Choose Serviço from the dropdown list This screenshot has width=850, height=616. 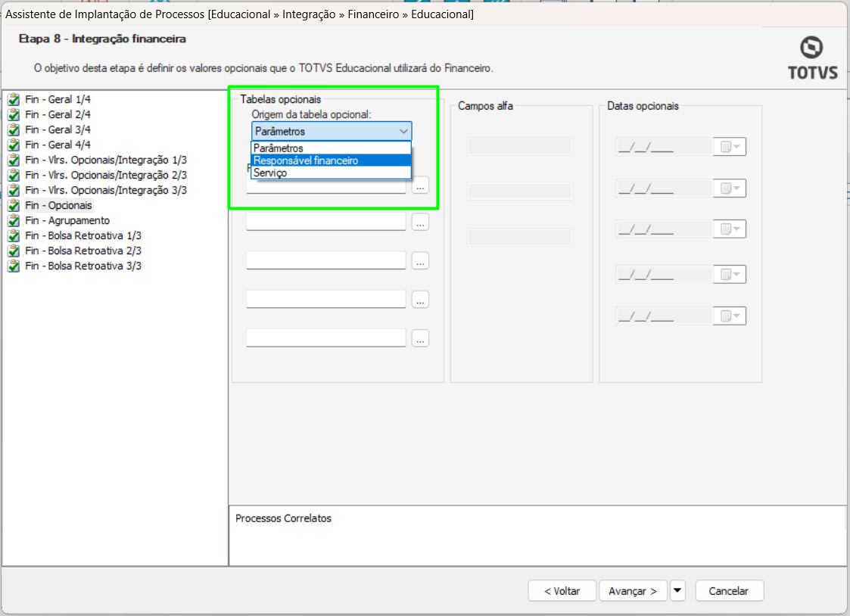[x=332, y=173]
